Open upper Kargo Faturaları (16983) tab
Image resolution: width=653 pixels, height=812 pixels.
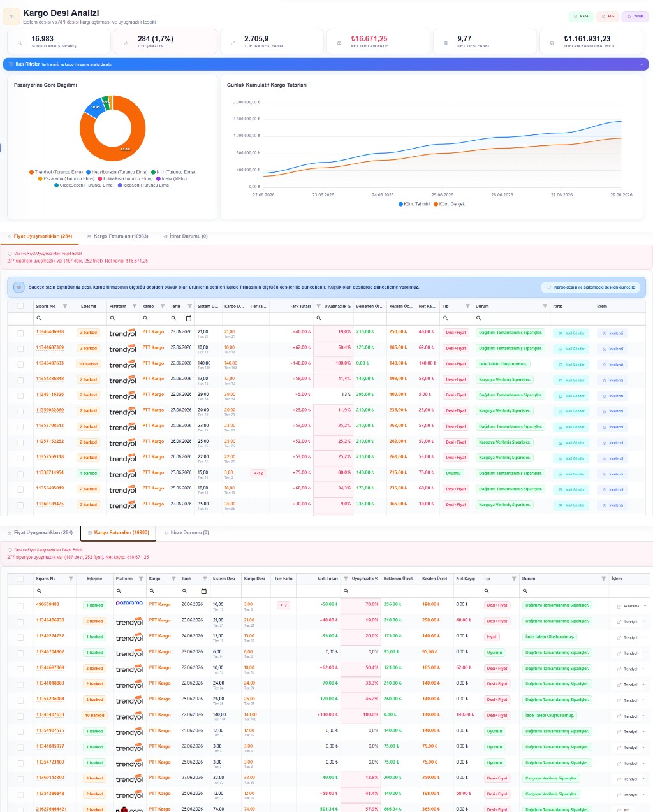pos(117,236)
